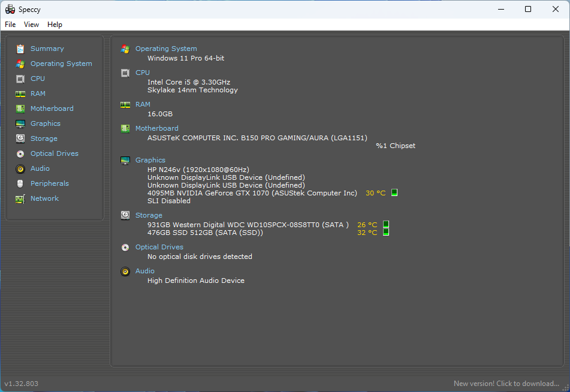Click the SSD temperature 32 °C
The image size is (570, 392).
[367, 233]
